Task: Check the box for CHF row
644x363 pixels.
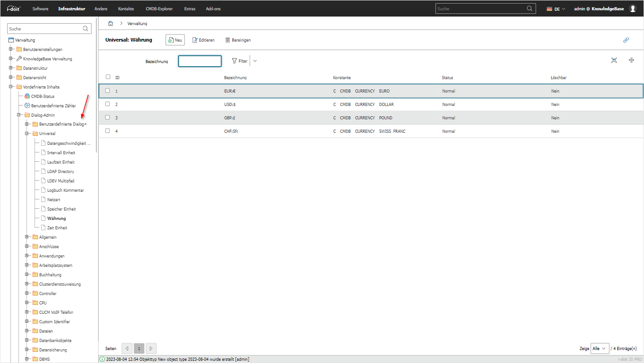Action: (108, 131)
